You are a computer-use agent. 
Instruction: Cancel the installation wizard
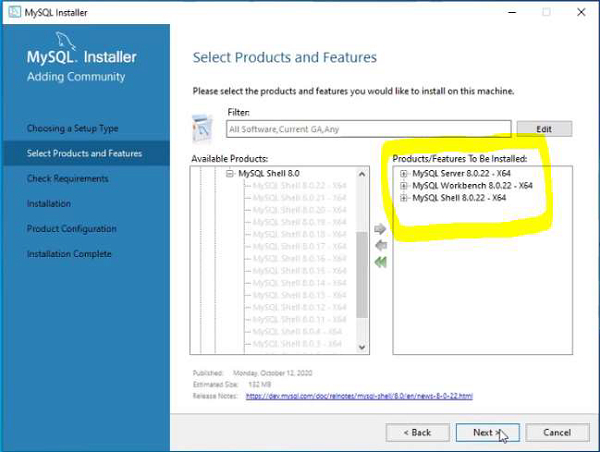coord(557,432)
